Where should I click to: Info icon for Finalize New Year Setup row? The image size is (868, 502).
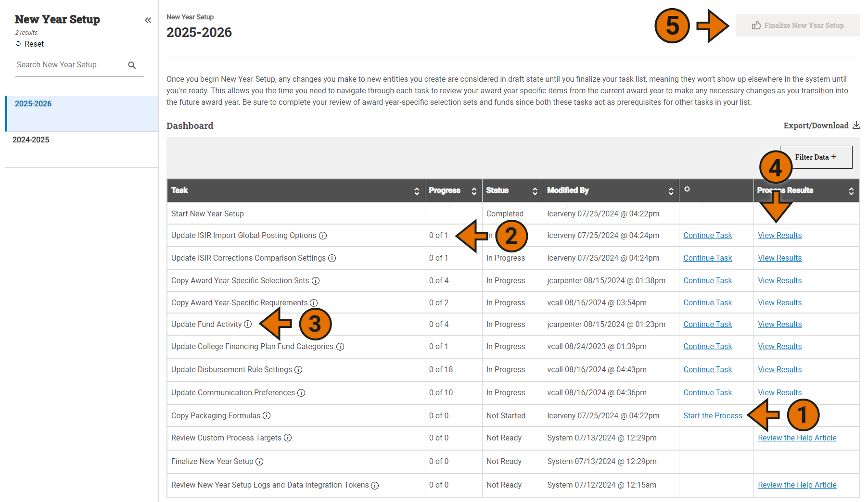tap(259, 462)
